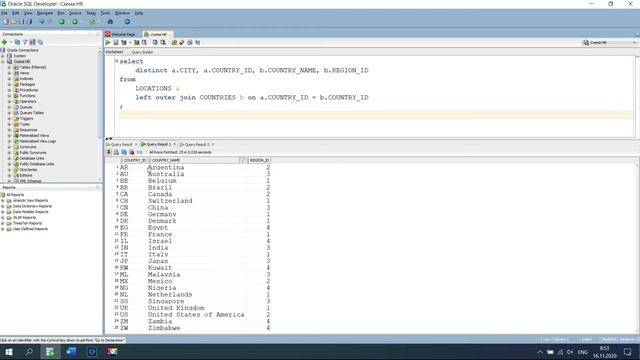Click the New file icon in main toolbar
640x360 pixels.
coord(6,22)
